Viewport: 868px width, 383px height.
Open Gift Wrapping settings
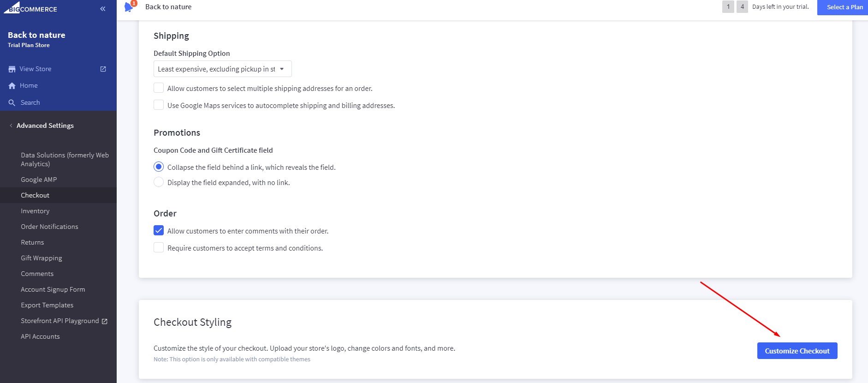click(x=42, y=258)
